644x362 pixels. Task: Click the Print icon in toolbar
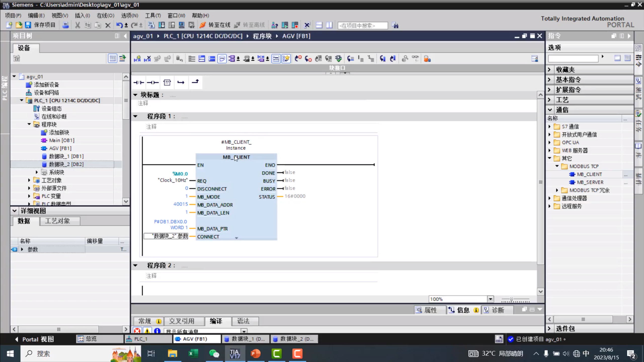65,25
